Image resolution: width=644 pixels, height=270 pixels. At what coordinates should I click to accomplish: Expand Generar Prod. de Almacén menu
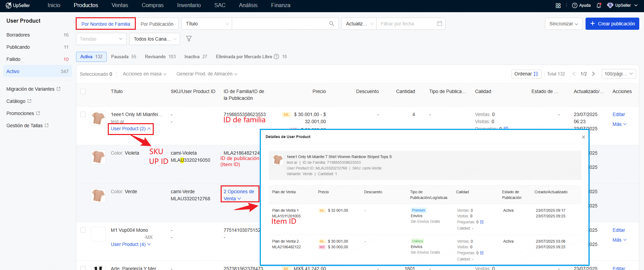[207, 74]
